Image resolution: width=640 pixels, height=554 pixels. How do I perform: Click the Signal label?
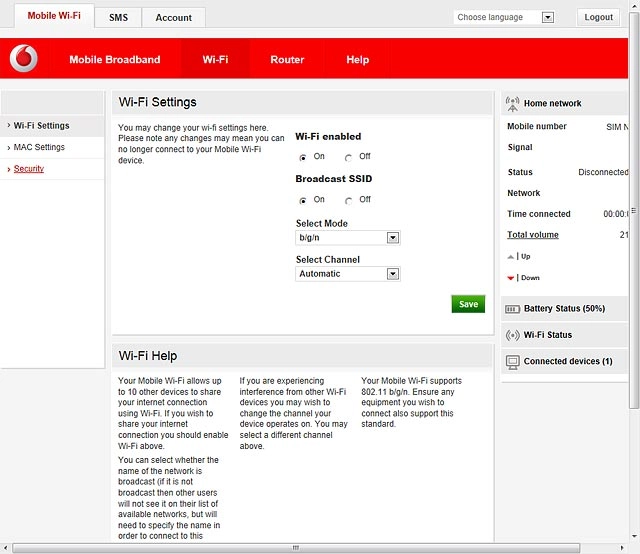point(520,147)
